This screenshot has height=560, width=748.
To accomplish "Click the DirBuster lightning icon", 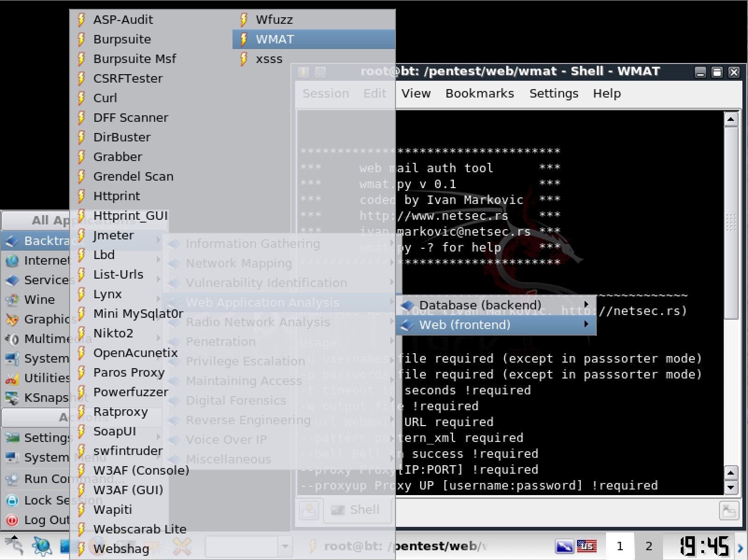I will coord(81,137).
